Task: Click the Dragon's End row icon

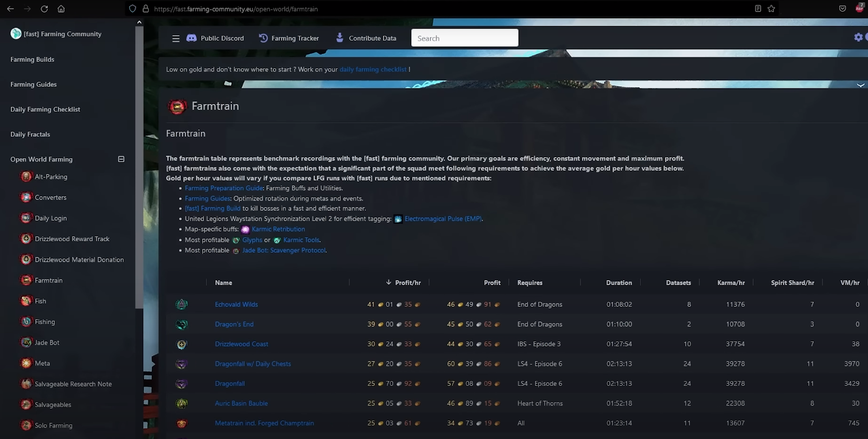Action: coord(182,324)
